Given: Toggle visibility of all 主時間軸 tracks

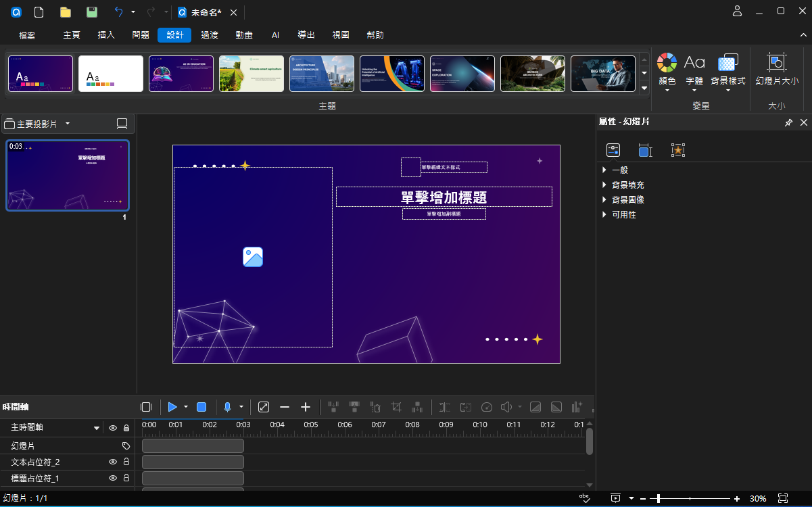Looking at the screenshot, I should tap(113, 428).
